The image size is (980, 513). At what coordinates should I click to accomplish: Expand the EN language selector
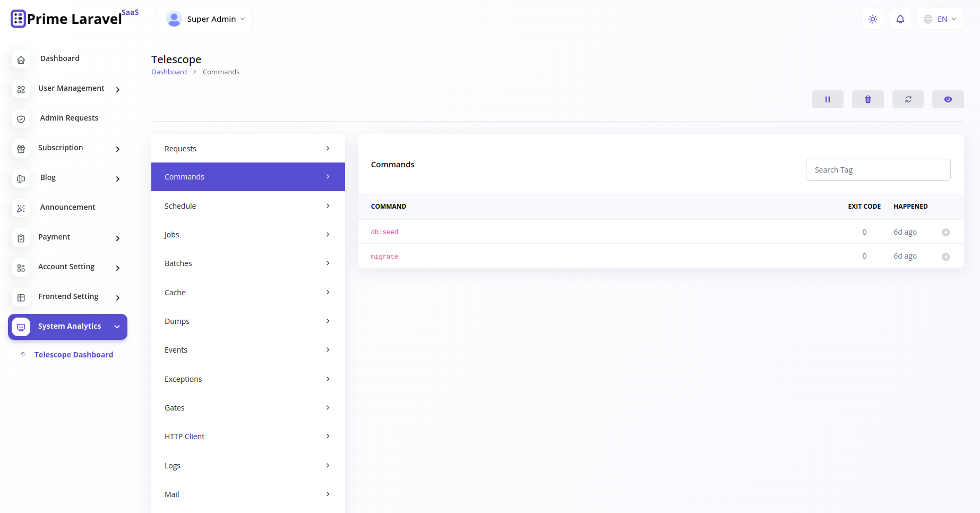tap(940, 19)
